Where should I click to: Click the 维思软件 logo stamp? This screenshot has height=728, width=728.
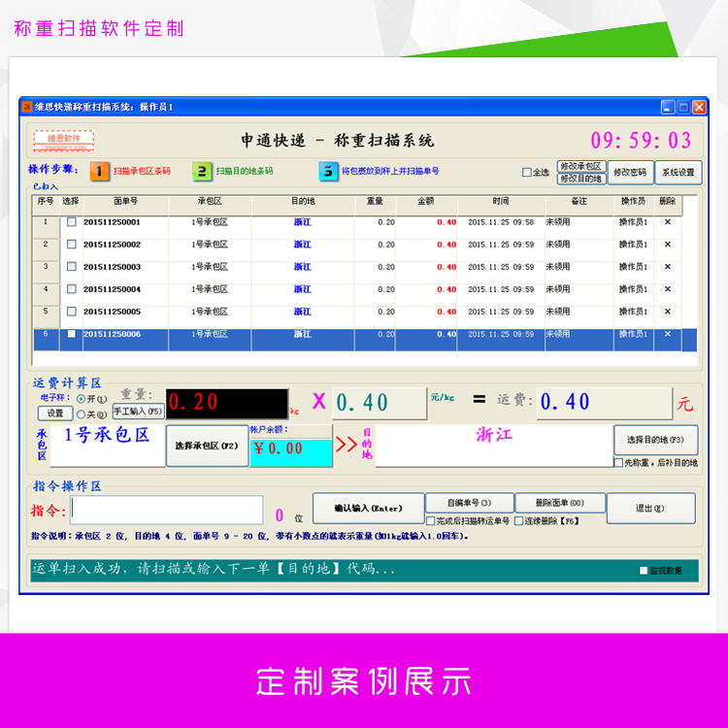point(64,141)
